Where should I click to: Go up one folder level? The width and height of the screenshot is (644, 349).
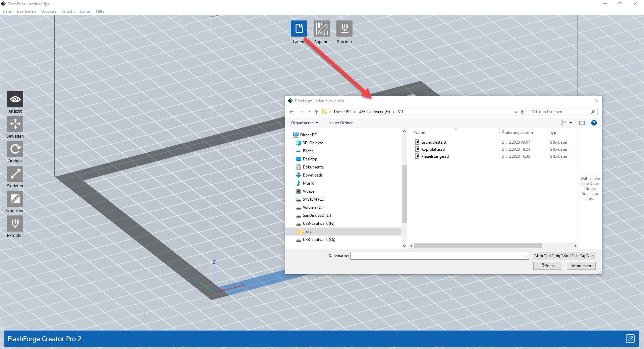point(316,112)
